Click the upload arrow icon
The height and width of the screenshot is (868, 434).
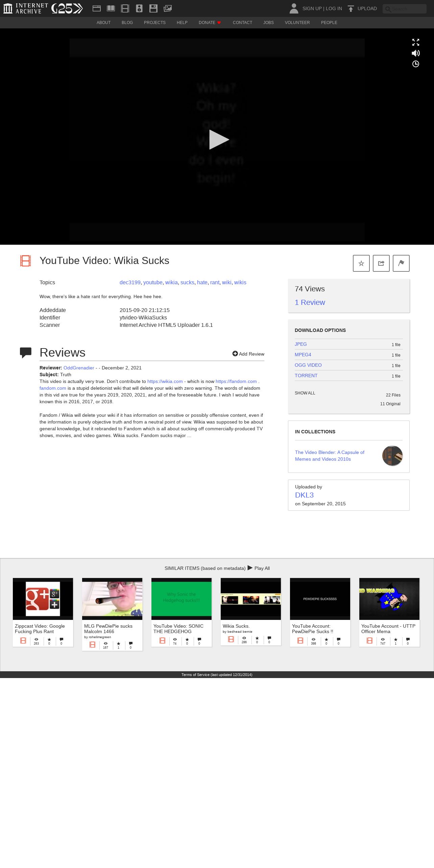pyautogui.click(x=351, y=8)
